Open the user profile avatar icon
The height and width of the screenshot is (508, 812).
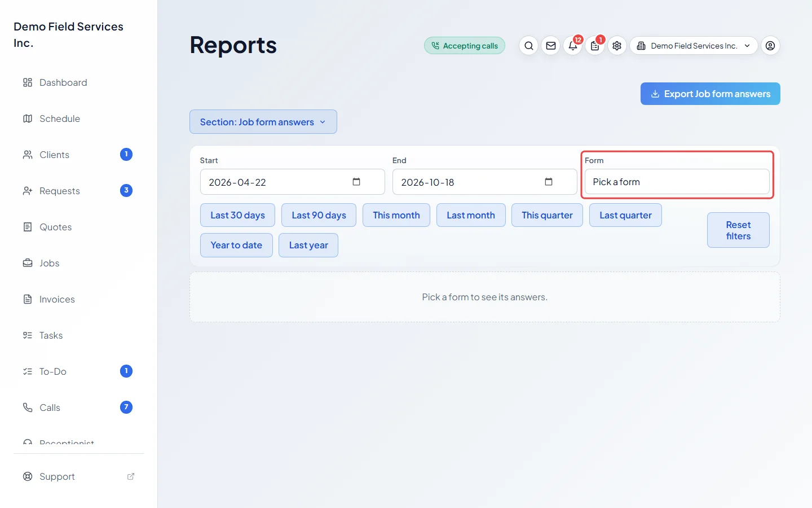770,46
